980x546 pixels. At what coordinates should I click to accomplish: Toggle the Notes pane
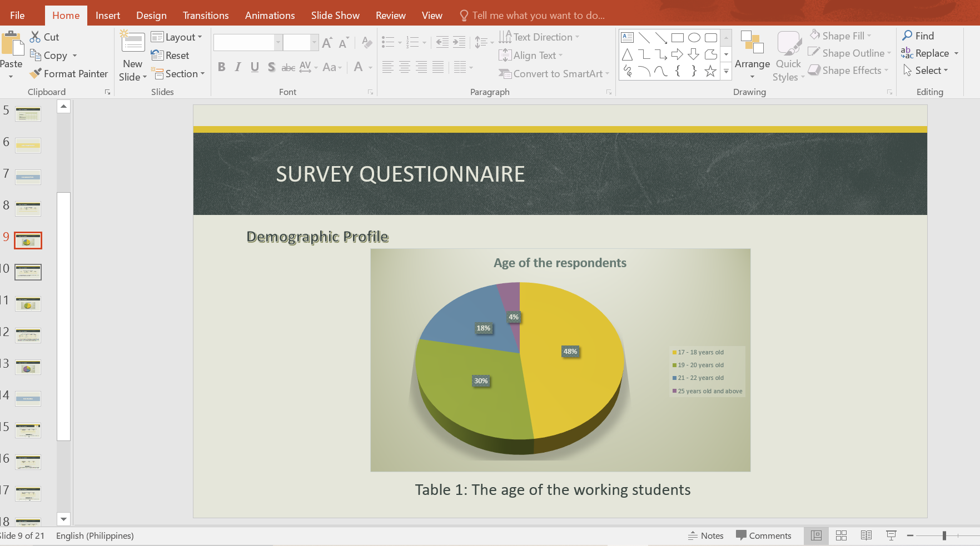(x=706, y=535)
